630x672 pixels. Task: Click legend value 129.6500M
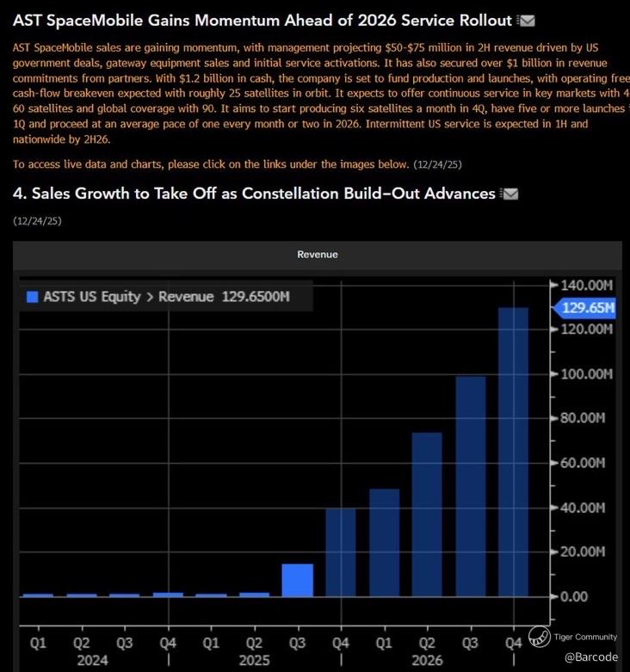point(256,297)
